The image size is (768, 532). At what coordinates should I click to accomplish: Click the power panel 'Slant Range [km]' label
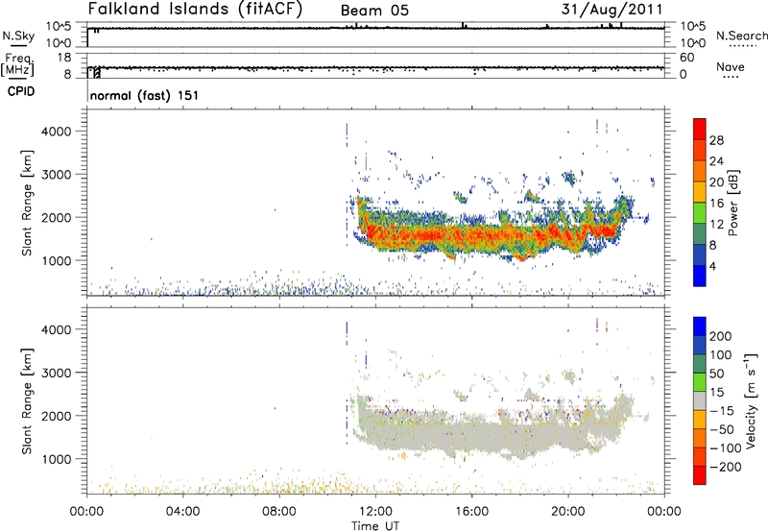coord(27,203)
